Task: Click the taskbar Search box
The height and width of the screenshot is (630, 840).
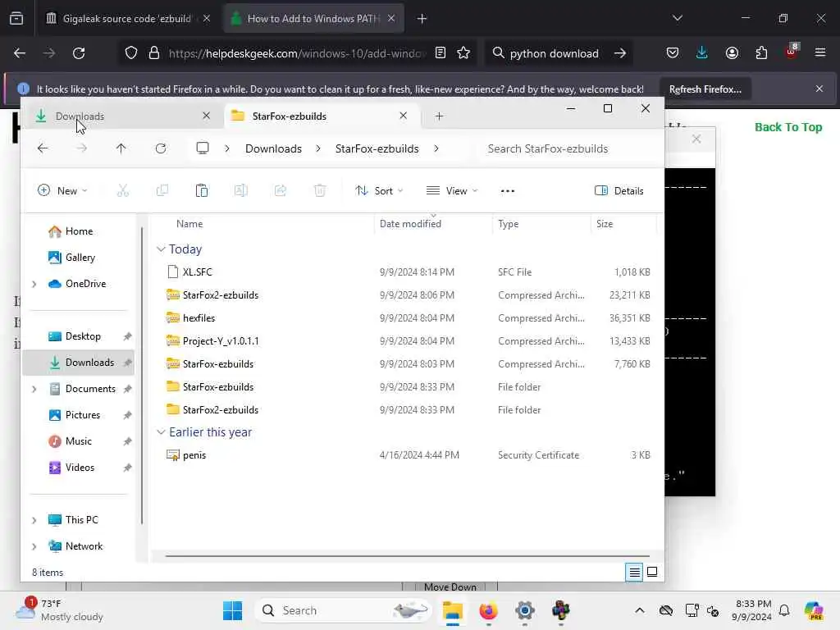Action: click(x=343, y=610)
